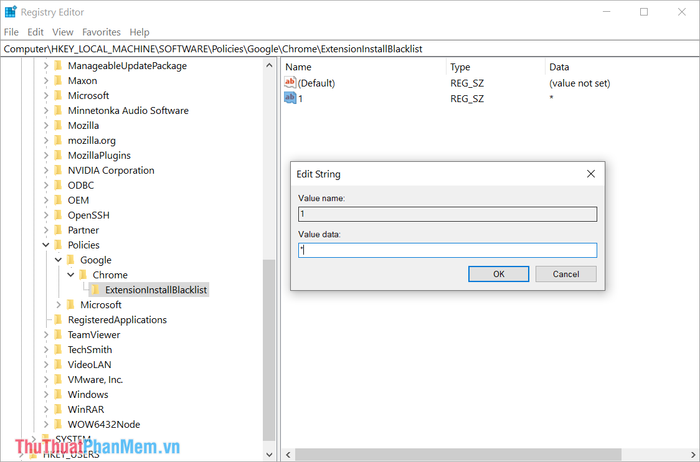700x462 pixels.
Task: Select the RegisteredApplications folder icon
Action: [x=58, y=320]
